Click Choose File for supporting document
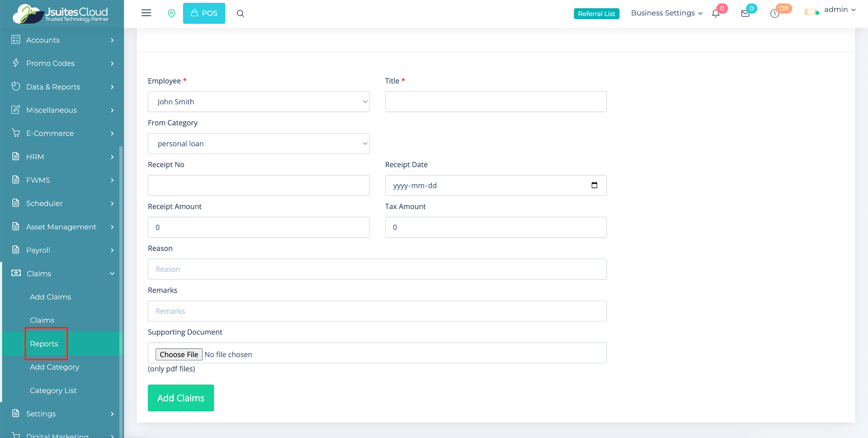Image resolution: width=868 pixels, height=438 pixels. point(179,354)
